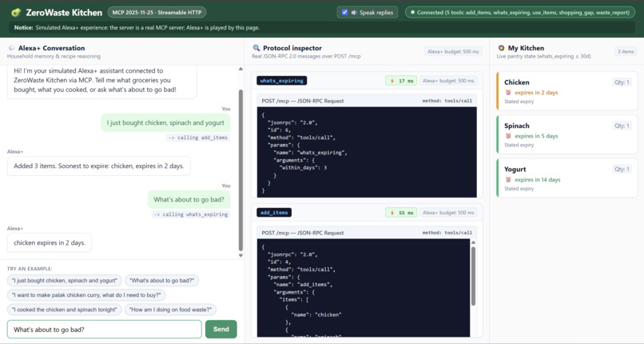Click the Connected 5 tools status pill
644x344 pixels.
pyautogui.click(x=520, y=12)
